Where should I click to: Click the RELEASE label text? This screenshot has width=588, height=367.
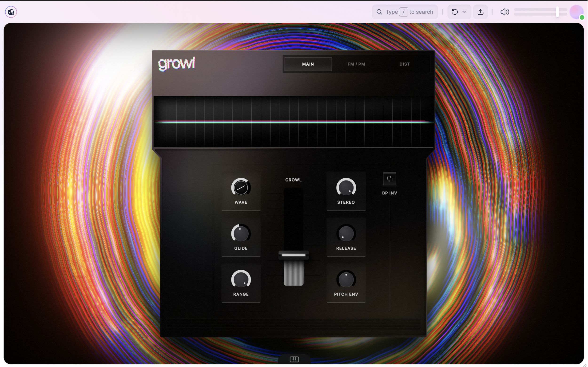point(346,248)
